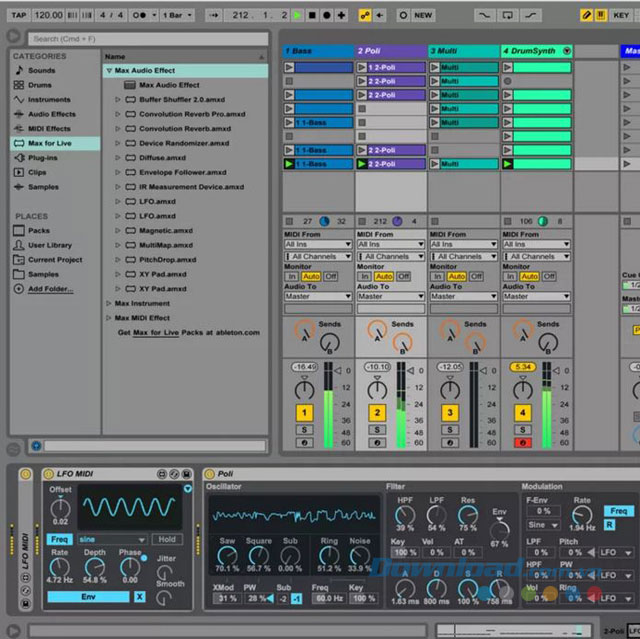The width and height of the screenshot is (640, 639).
Task: Open the Packs entry under Places
Action: pyautogui.click(x=39, y=230)
